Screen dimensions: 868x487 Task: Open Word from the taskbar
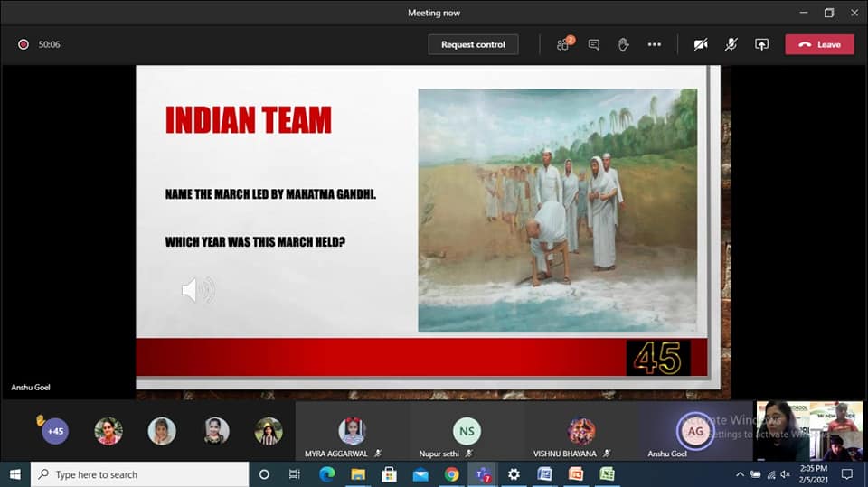544,474
